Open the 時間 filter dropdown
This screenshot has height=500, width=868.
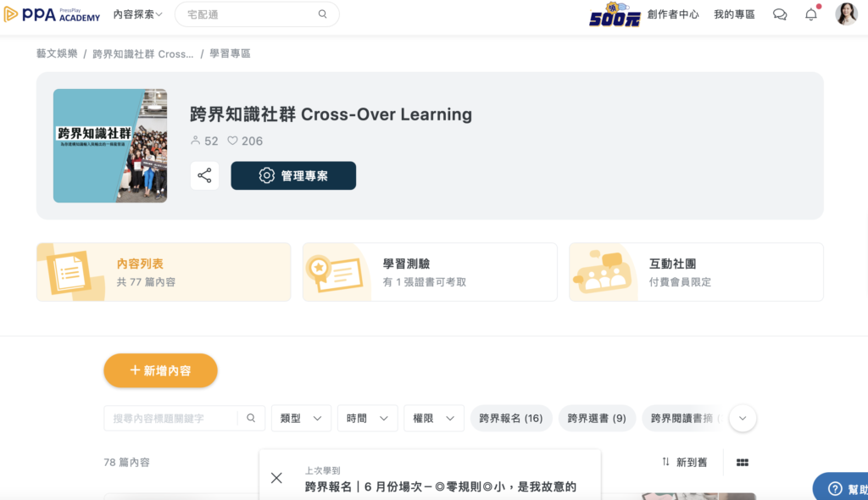pyautogui.click(x=367, y=418)
